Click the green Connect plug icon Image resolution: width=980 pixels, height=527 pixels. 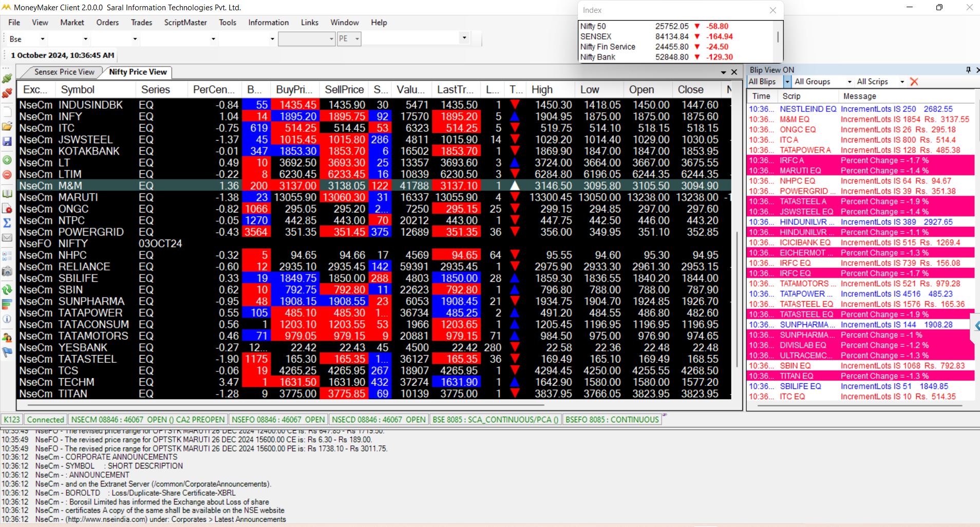(x=7, y=79)
